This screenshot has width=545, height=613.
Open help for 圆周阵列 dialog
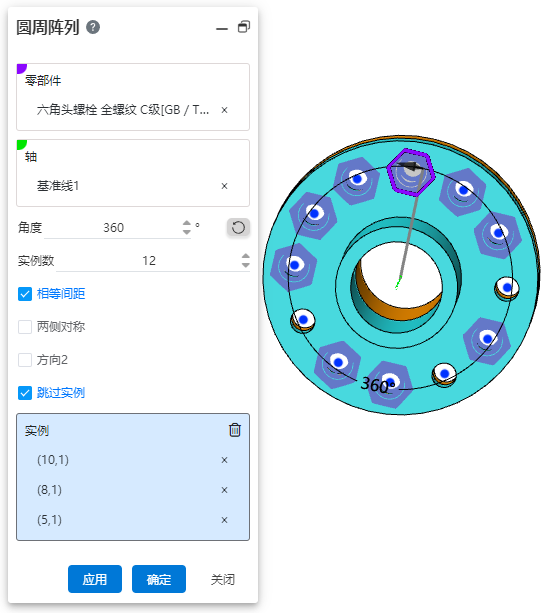[93, 27]
